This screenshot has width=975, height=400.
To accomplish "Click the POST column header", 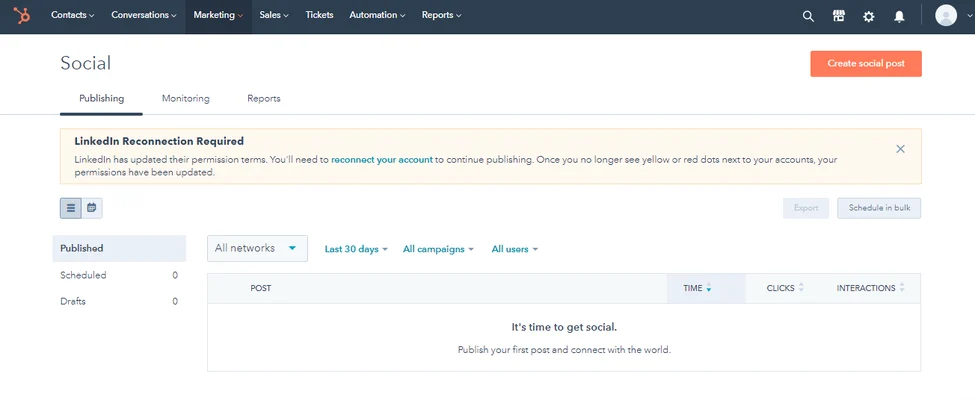I will (261, 288).
